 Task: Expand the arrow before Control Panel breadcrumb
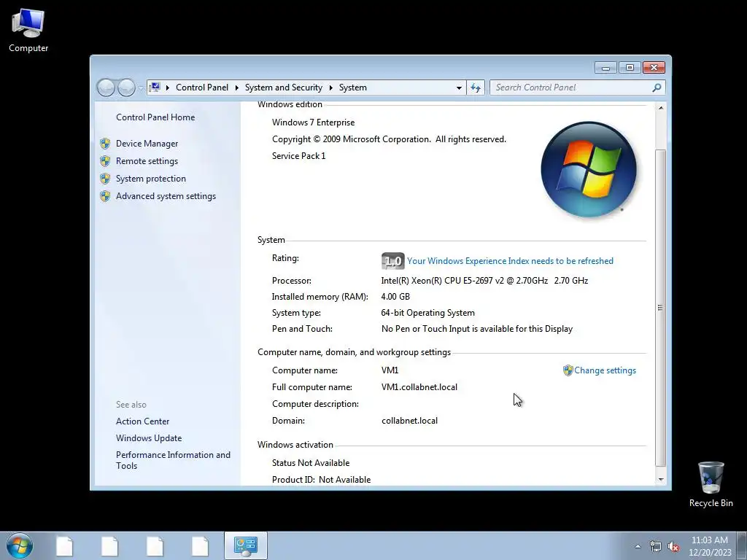[x=168, y=87]
